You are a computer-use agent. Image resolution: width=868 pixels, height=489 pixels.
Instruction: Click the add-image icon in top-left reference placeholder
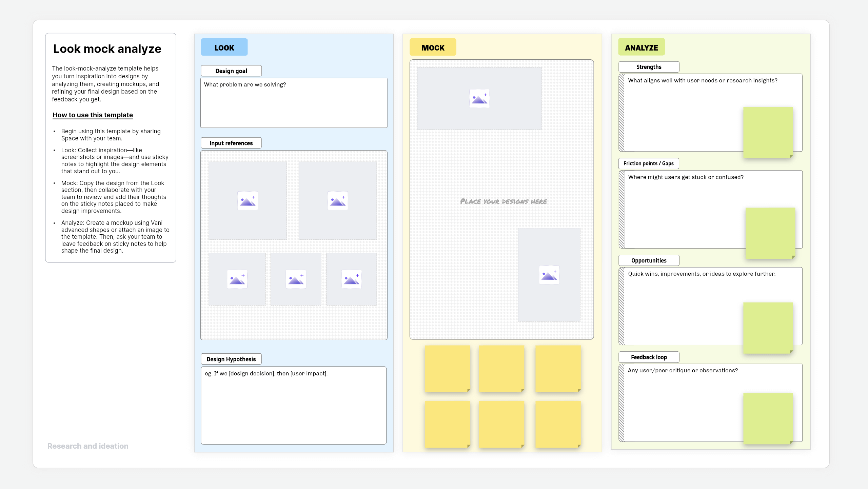tap(248, 201)
